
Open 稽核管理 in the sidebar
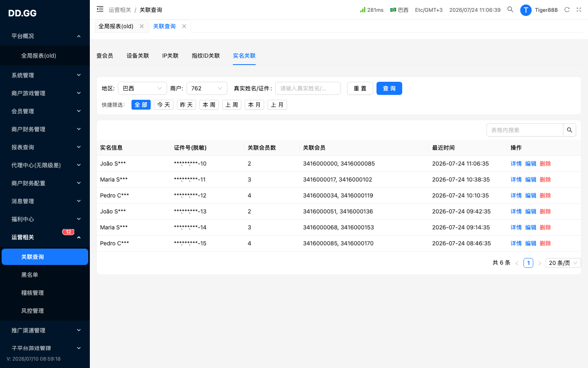(x=45, y=293)
